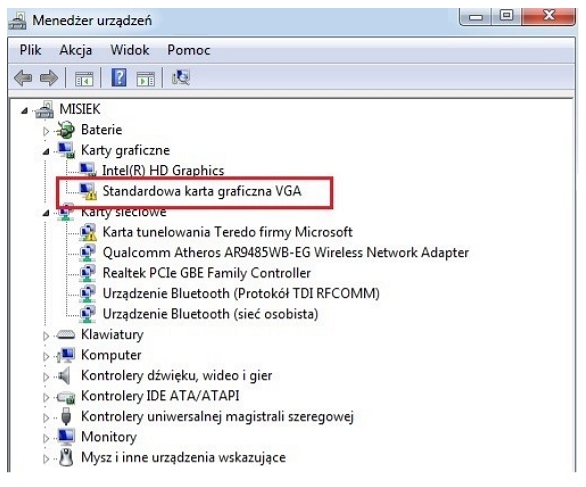Screen dimensions: 586x487
Task: Select the Komputer label
Action: click(111, 355)
